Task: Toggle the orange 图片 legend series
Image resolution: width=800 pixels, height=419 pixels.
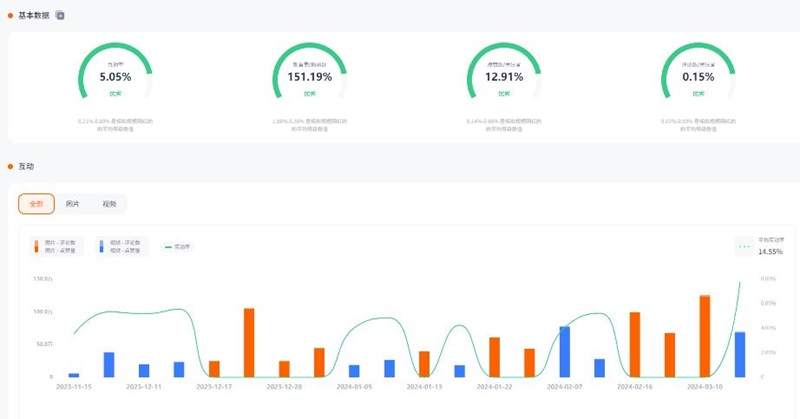Action: (x=60, y=246)
